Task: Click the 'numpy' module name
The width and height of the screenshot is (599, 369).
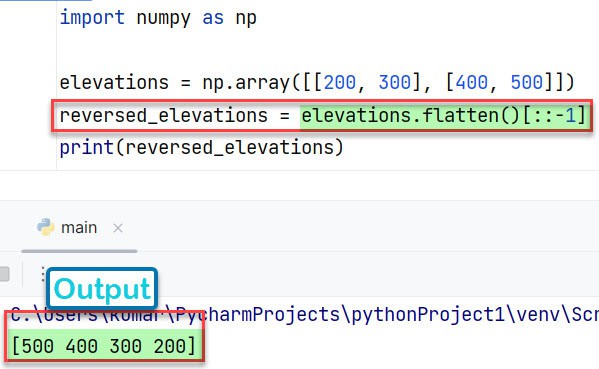Action: [x=164, y=18]
